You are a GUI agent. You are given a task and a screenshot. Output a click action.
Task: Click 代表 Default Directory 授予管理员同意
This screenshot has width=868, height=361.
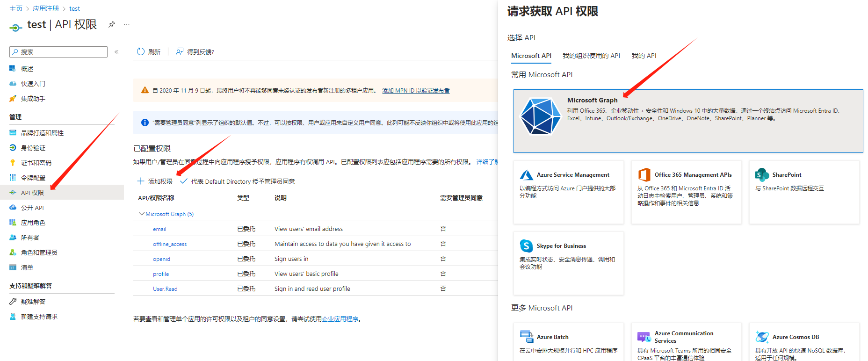tap(243, 181)
